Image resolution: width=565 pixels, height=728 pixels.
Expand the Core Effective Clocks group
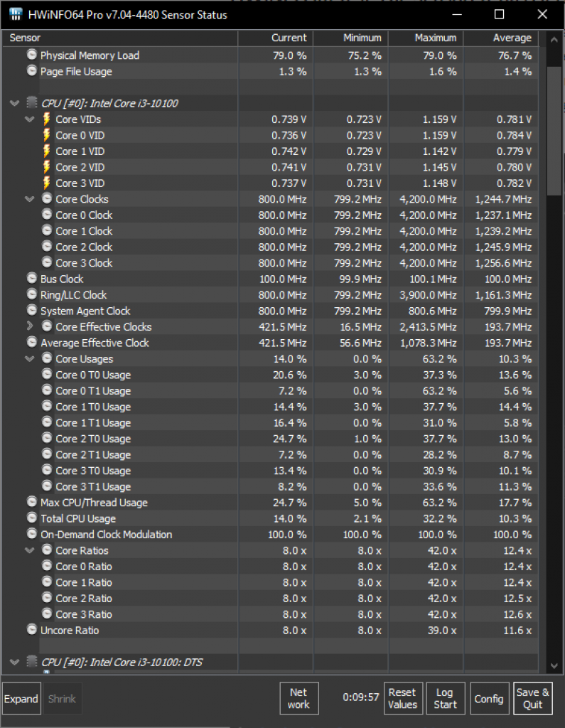click(x=30, y=326)
